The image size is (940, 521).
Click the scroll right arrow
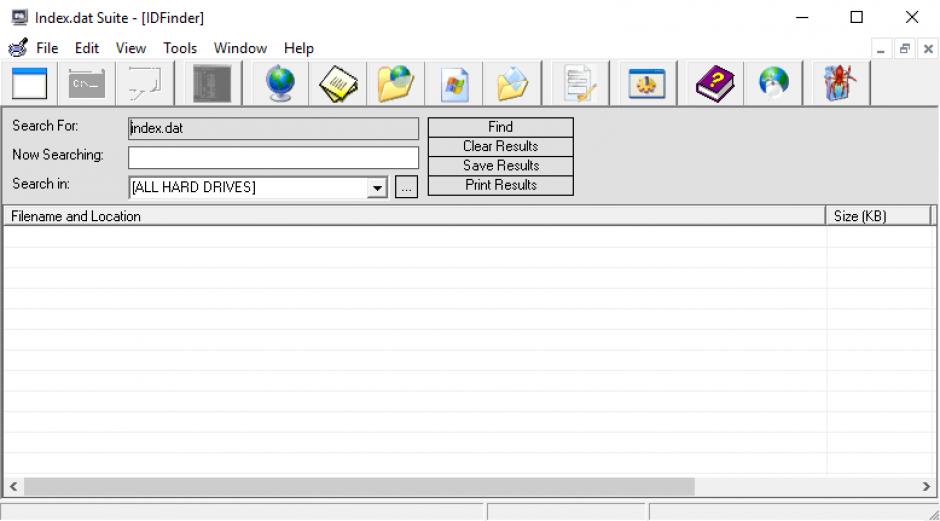click(926, 486)
